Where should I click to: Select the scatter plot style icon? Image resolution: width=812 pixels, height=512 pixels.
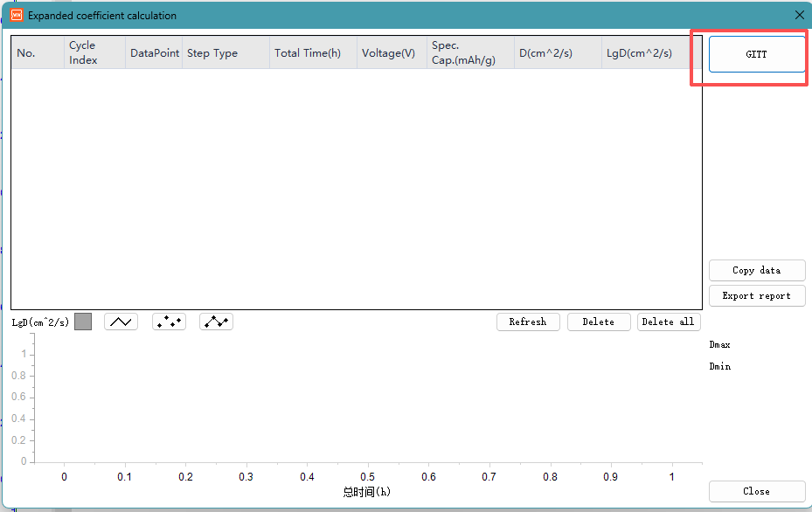click(169, 322)
